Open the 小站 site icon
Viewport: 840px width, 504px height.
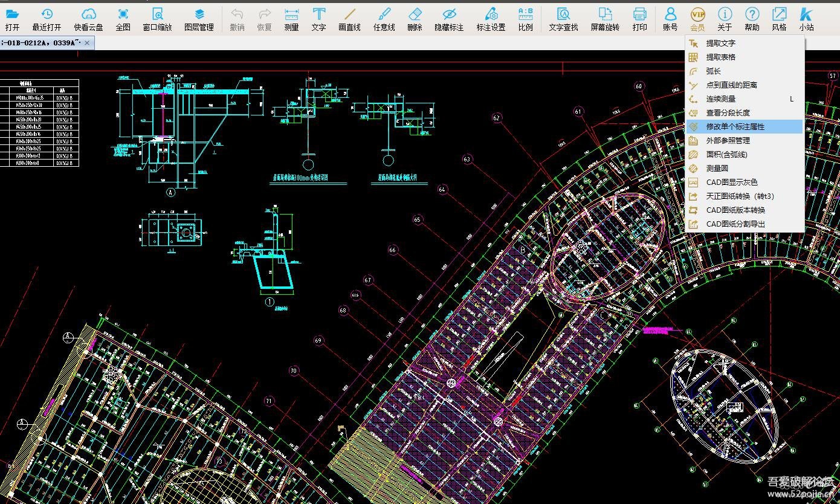coord(806,19)
